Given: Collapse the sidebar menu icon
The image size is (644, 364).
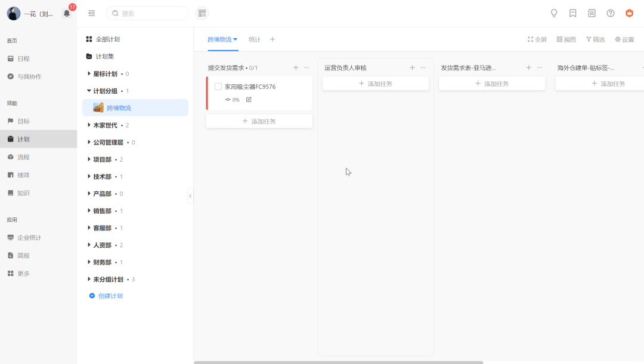Looking at the screenshot, I should tap(92, 13).
